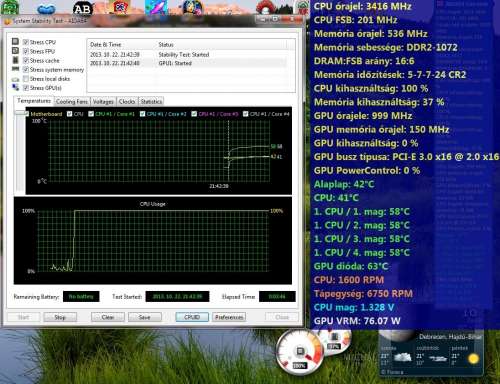
Task: Click the temperature graph area
Action: [159, 152]
